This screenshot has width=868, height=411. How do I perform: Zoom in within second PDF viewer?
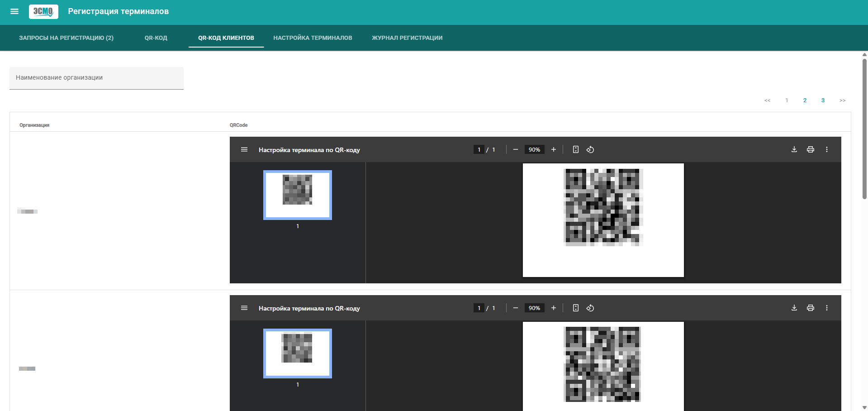tap(553, 308)
